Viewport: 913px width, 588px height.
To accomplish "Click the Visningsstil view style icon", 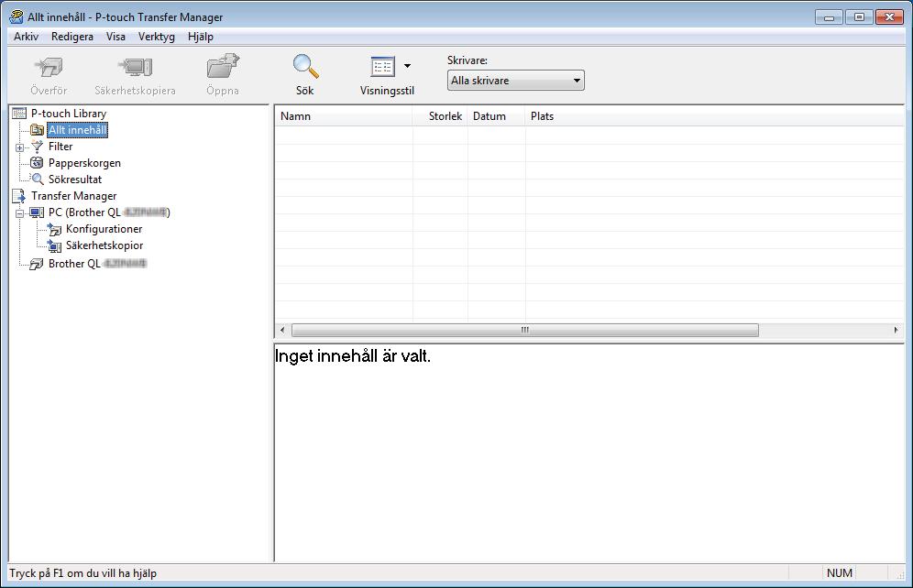I will 382,67.
